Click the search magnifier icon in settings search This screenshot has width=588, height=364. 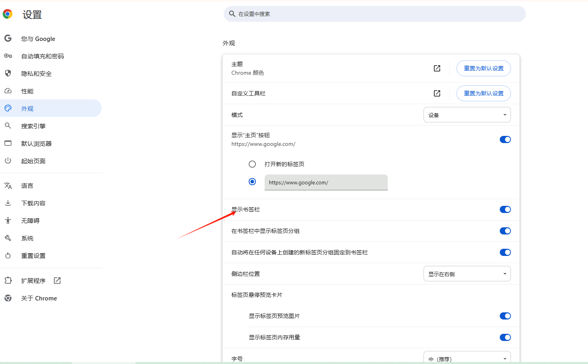[232, 14]
